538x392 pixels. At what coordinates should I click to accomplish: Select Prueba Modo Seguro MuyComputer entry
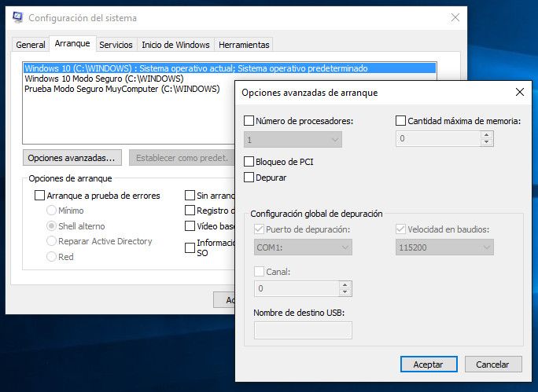point(122,89)
